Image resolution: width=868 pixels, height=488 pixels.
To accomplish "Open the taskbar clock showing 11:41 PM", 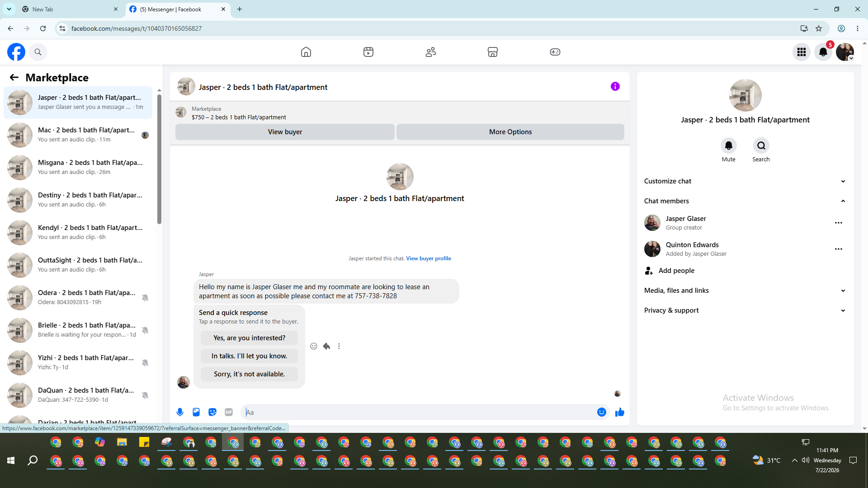I will [x=827, y=460].
